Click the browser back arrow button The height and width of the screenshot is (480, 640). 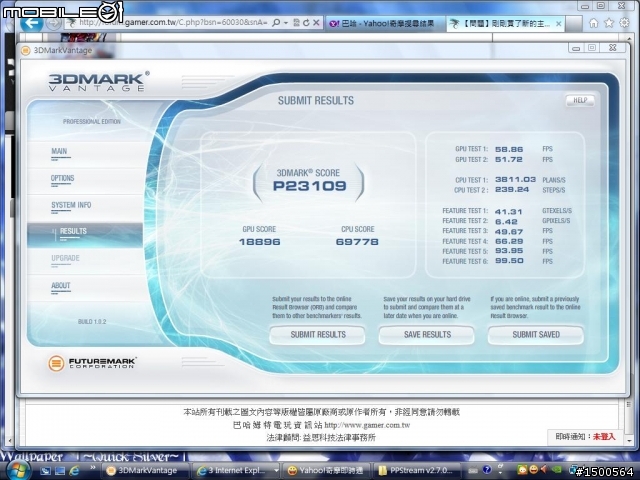pyautogui.click(x=31, y=22)
